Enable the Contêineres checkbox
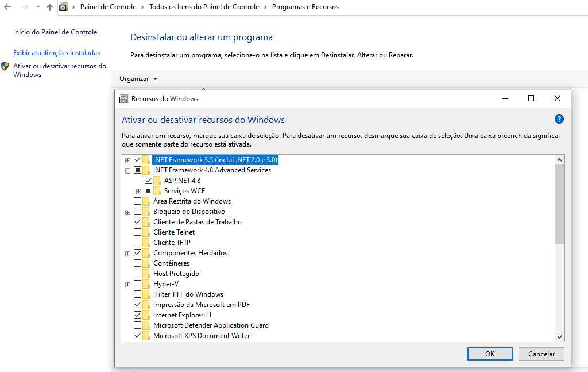The image size is (588, 372). coord(138,263)
